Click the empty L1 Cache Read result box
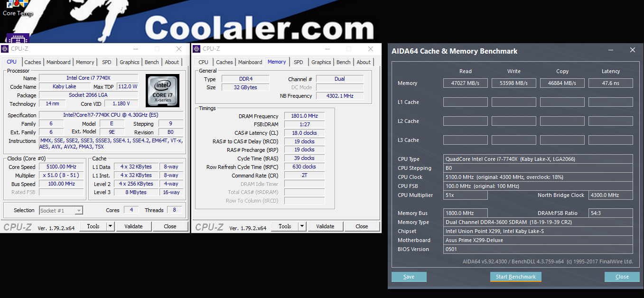644x298 pixels. coord(466,102)
